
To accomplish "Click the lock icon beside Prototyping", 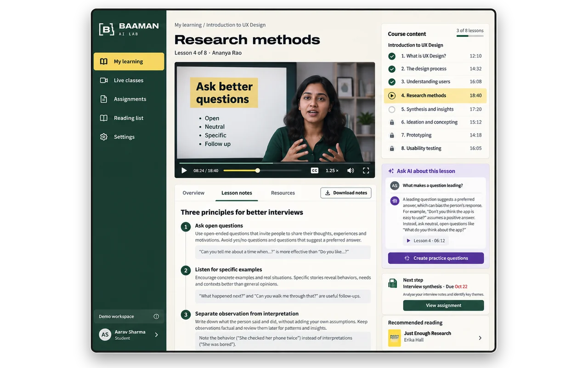I will (x=392, y=135).
